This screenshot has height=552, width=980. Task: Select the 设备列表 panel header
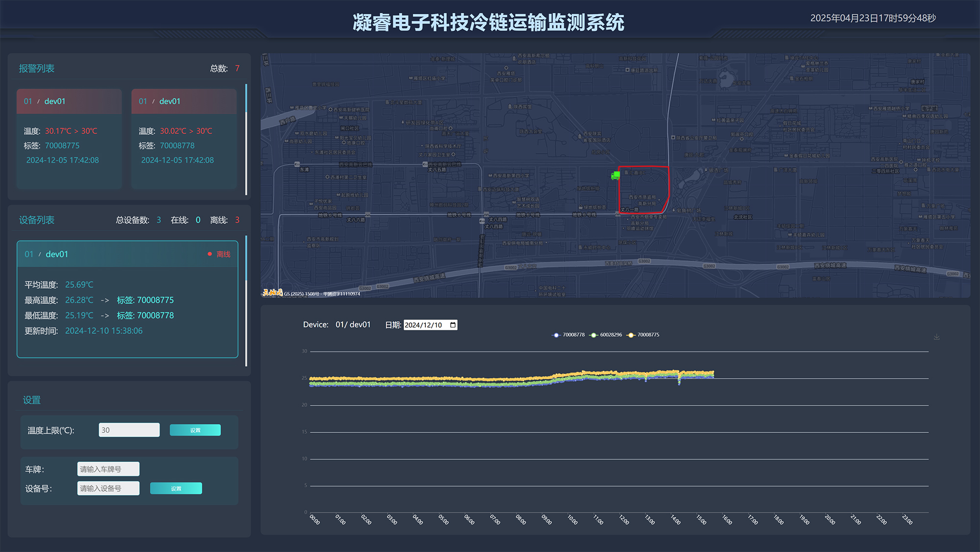36,220
